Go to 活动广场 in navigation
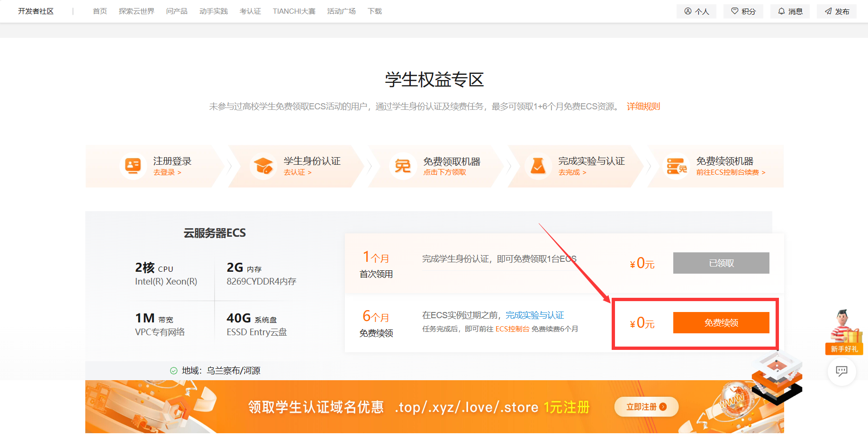The height and width of the screenshot is (437, 868). point(341,11)
